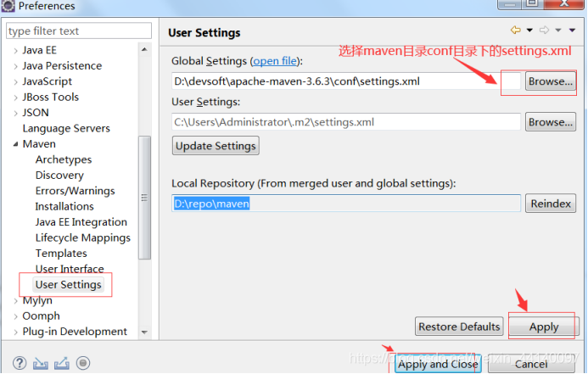
Task: Expand the Java Persistence node
Action: click(15, 66)
